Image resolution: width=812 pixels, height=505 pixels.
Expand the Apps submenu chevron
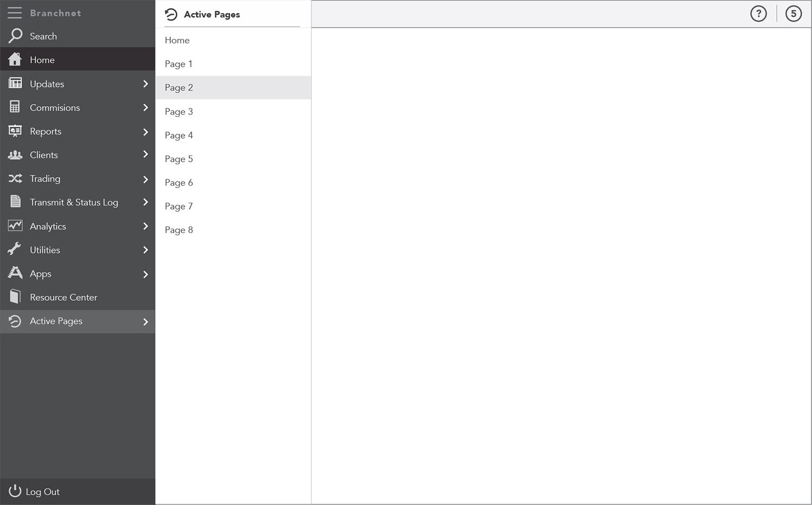coord(146,274)
